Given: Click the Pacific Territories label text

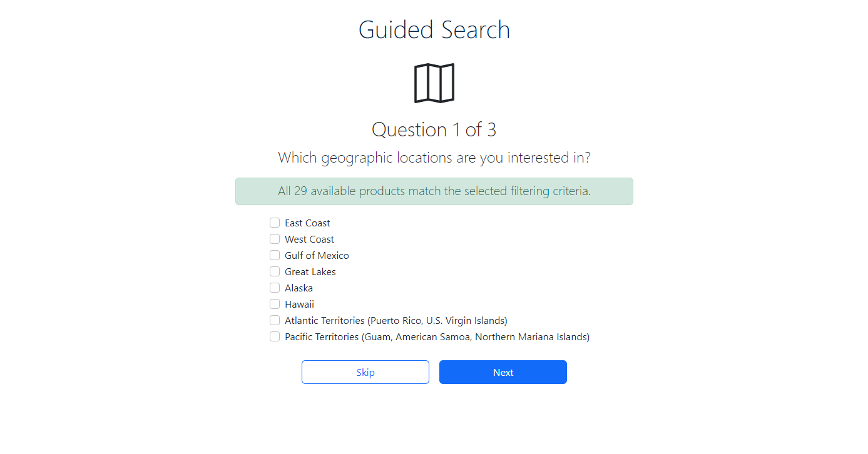Looking at the screenshot, I should tap(437, 336).
